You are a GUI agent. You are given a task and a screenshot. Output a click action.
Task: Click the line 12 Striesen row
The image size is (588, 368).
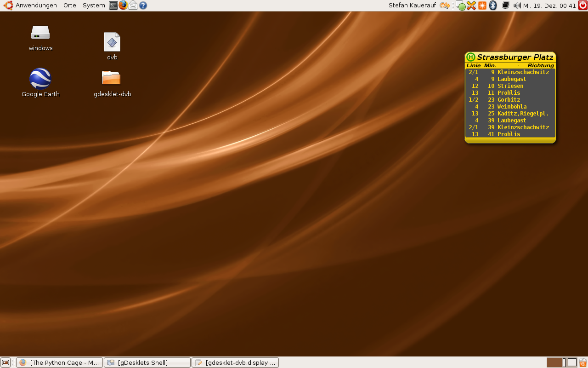pyautogui.click(x=510, y=86)
